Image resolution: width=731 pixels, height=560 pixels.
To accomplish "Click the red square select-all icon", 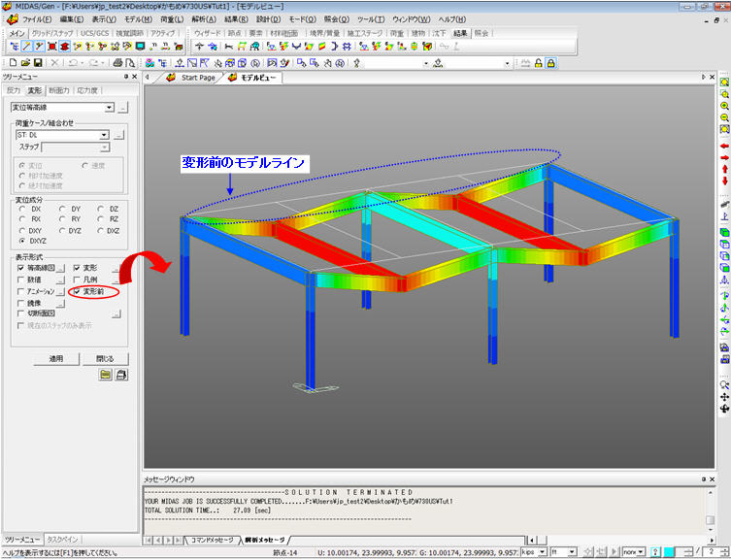I will coord(52,47).
